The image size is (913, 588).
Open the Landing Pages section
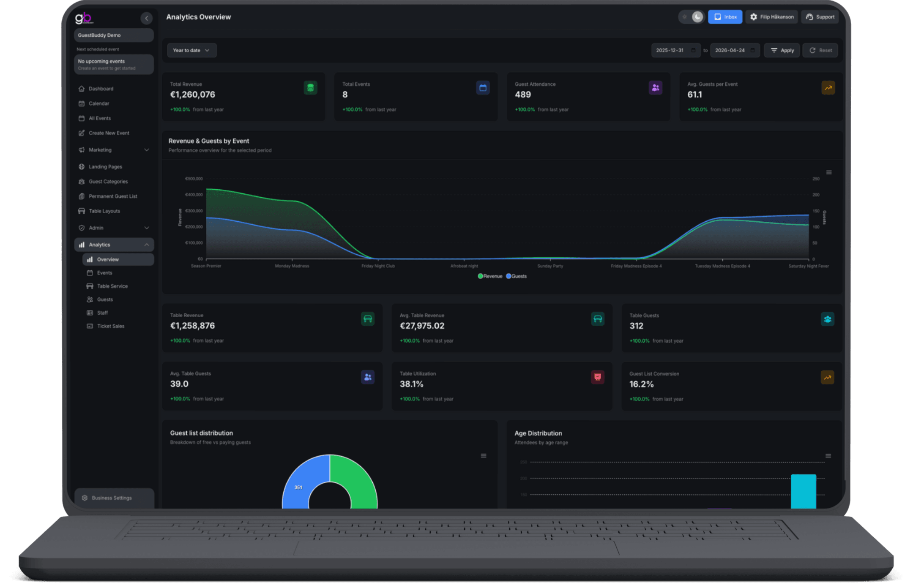pyautogui.click(x=105, y=167)
